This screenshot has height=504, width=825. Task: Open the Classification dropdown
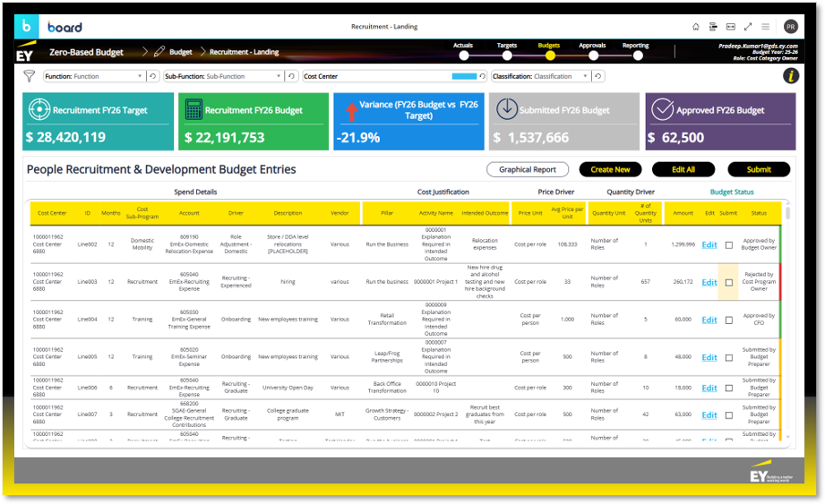586,76
